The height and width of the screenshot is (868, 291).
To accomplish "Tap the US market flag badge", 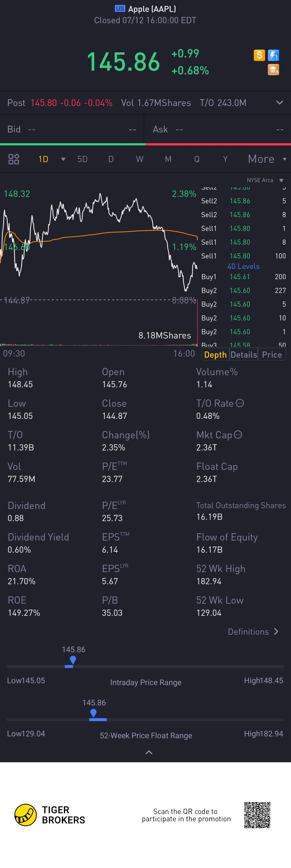I will 120,8.
